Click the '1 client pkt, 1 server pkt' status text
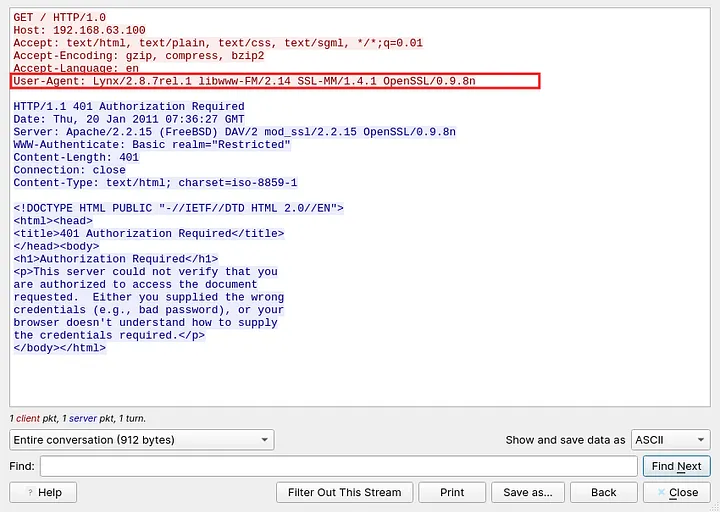The height and width of the screenshot is (512, 720). pyautogui.click(x=78, y=418)
